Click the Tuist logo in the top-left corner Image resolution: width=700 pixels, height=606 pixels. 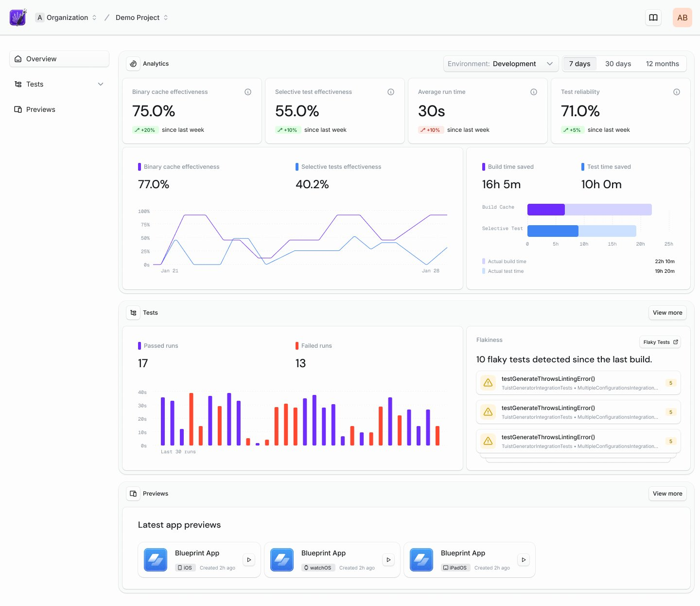17,17
